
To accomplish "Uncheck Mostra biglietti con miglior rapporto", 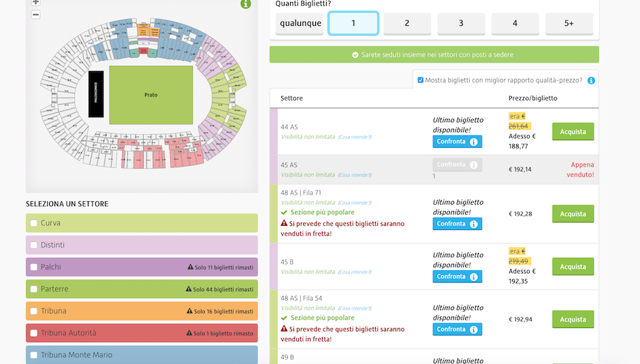I will point(420,80).
